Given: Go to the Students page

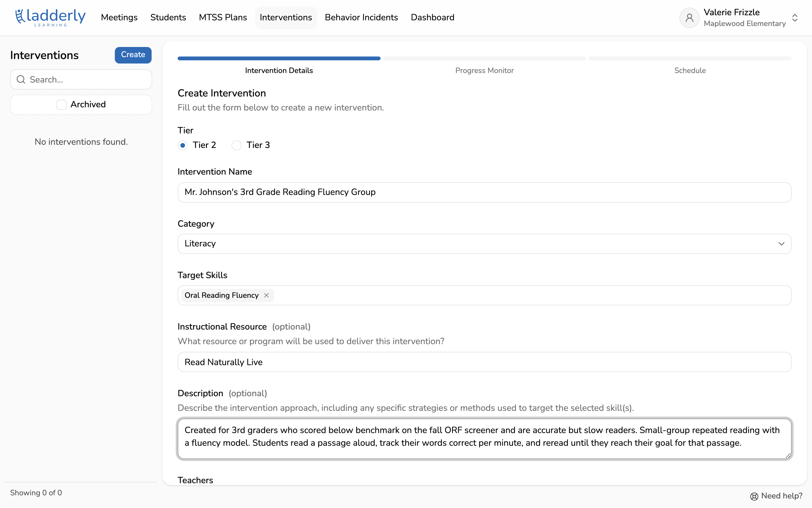Looking at the screenshot, I should click(168, 18).
